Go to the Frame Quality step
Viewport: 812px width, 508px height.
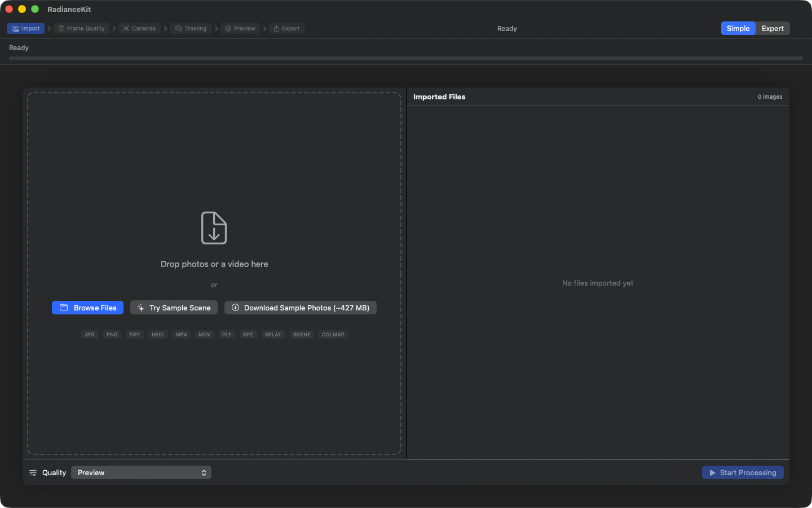82,28
